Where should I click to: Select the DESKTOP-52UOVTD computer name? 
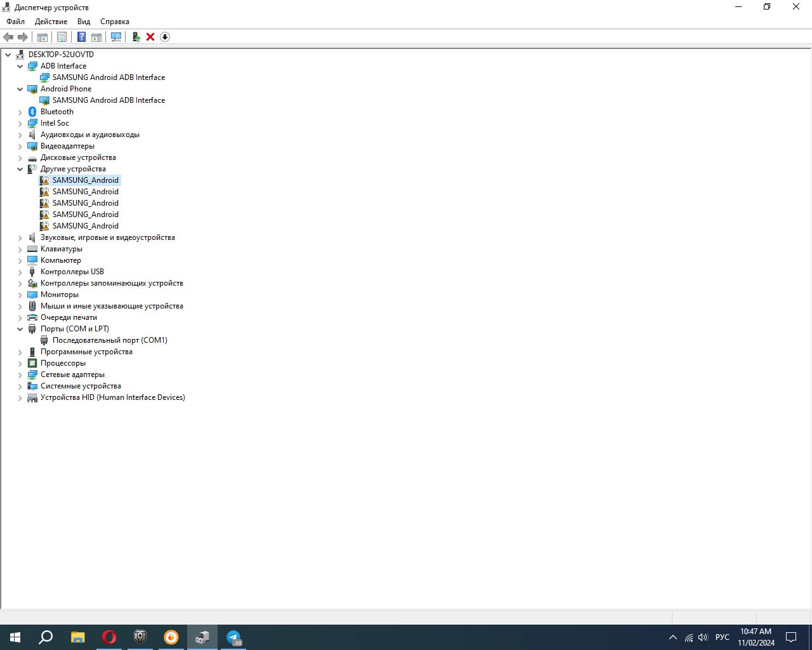pyautogui.click(x=61, y=55)
